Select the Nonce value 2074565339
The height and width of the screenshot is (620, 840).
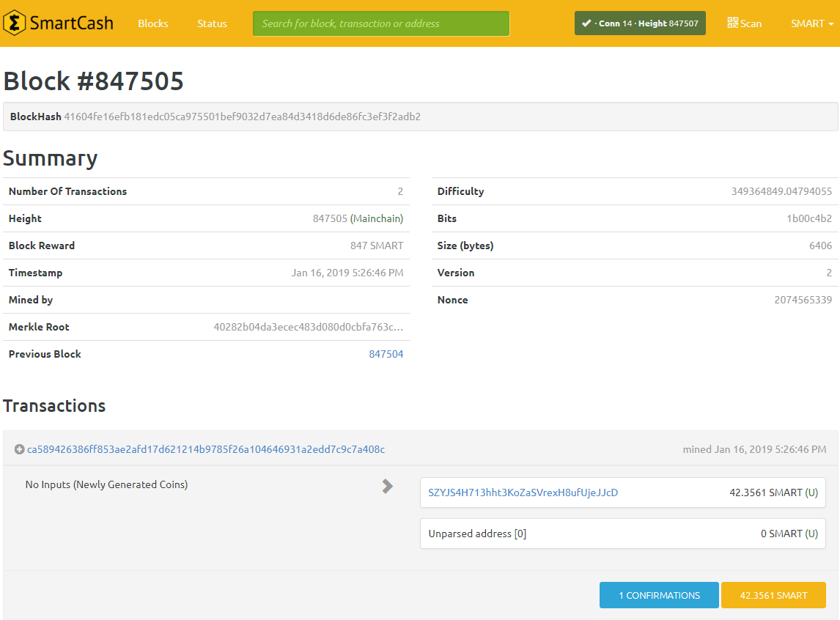[x=803, y=300]
